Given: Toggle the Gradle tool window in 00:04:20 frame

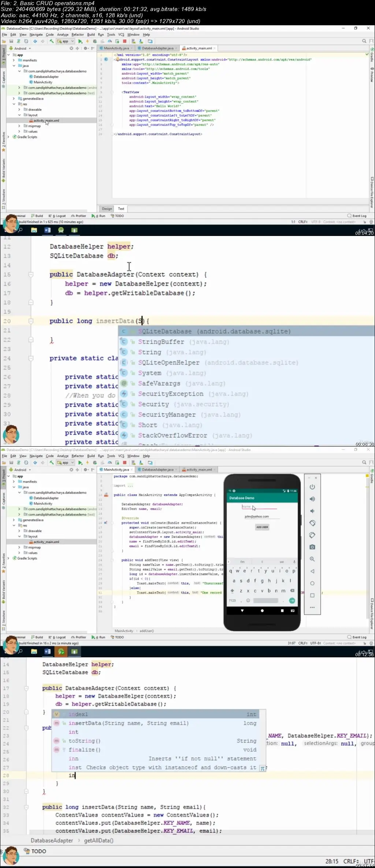Looking at the screenshot, I should pos(372,56).
